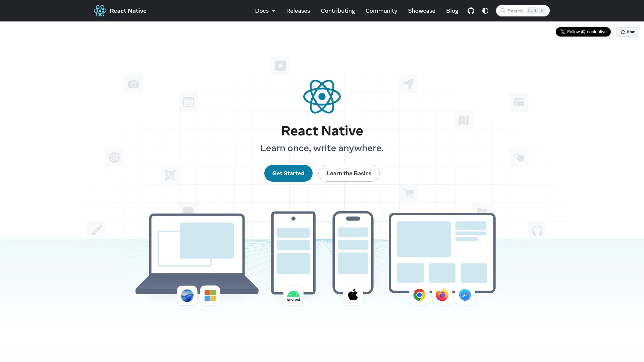Click the Get Started button
The width and height of the screenshot is (644, 362).
click(x=288, y=173)
